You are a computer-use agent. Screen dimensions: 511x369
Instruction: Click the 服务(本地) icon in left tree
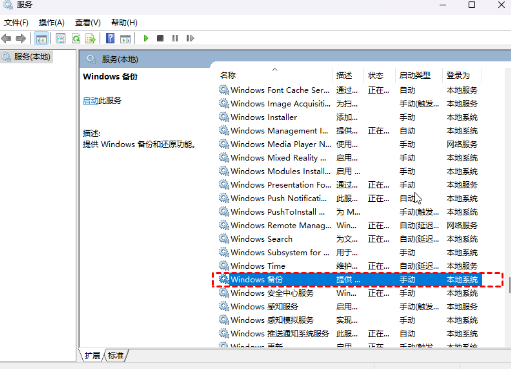(6, 57)
